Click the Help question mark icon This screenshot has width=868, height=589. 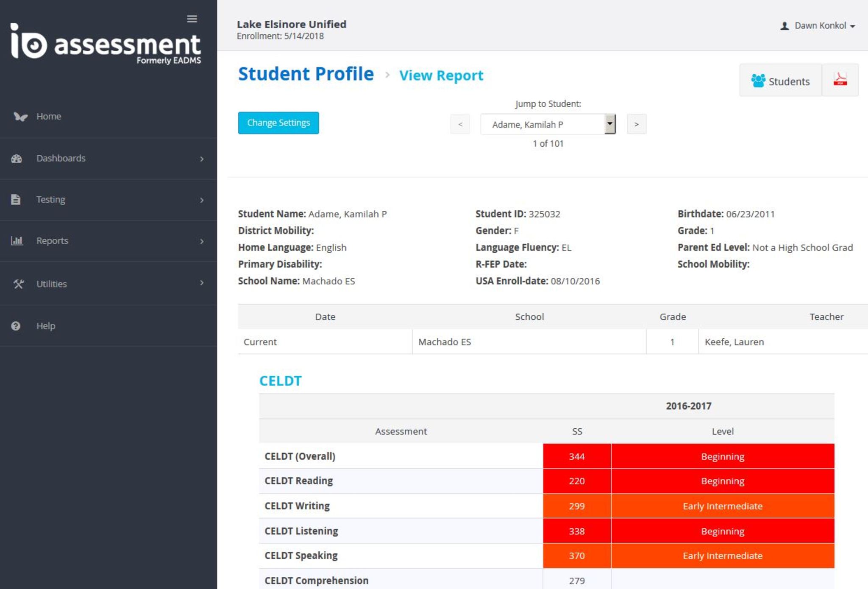[16, 326]
